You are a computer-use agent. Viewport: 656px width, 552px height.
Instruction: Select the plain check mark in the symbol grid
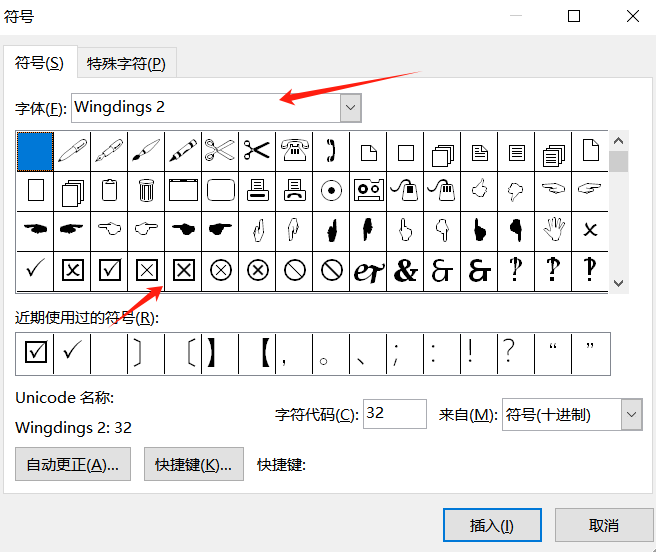pos(35,270)
